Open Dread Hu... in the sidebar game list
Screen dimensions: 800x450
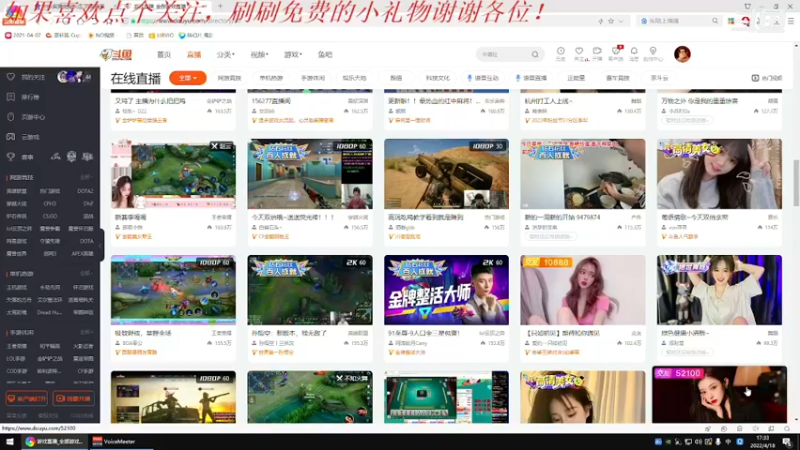(50, 312)
